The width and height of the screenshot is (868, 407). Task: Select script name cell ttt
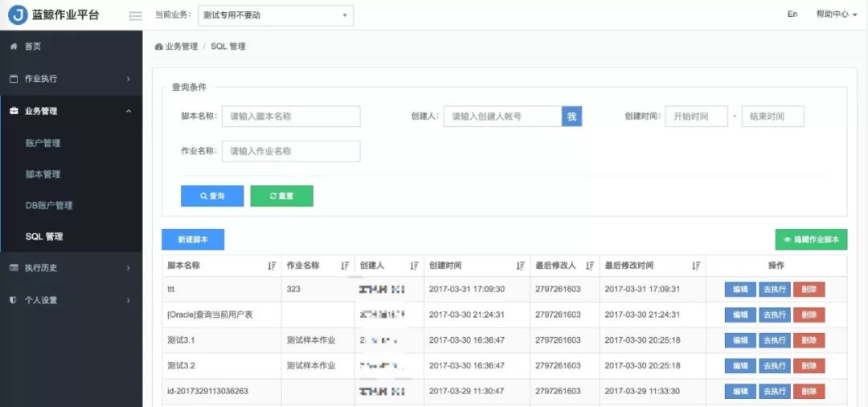[171, 289]
